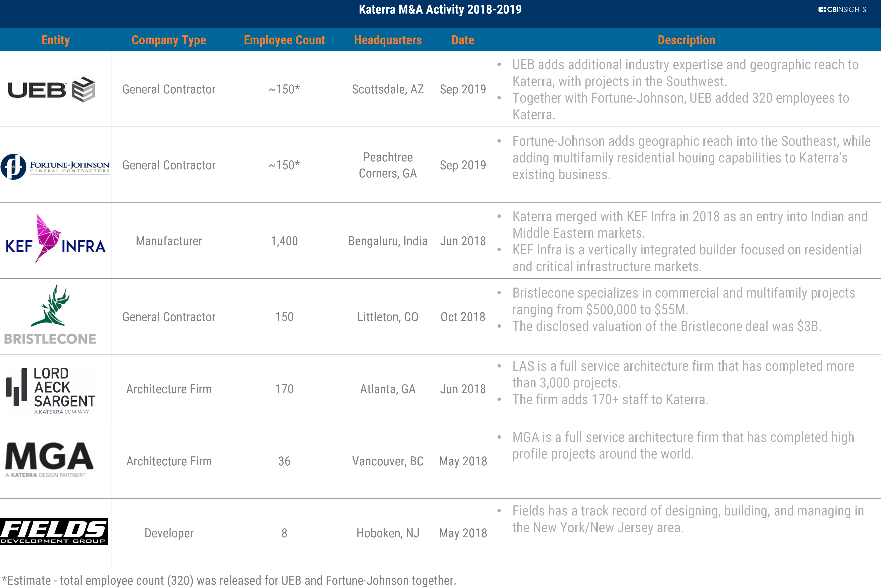
Task: Click the Katerra M&A Activity title
Action: [440, 9]
